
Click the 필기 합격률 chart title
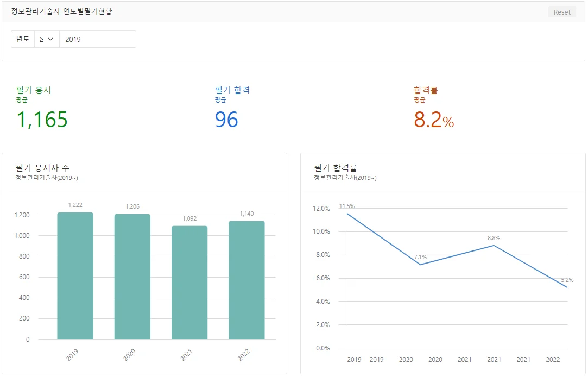[x=337, y=167]
